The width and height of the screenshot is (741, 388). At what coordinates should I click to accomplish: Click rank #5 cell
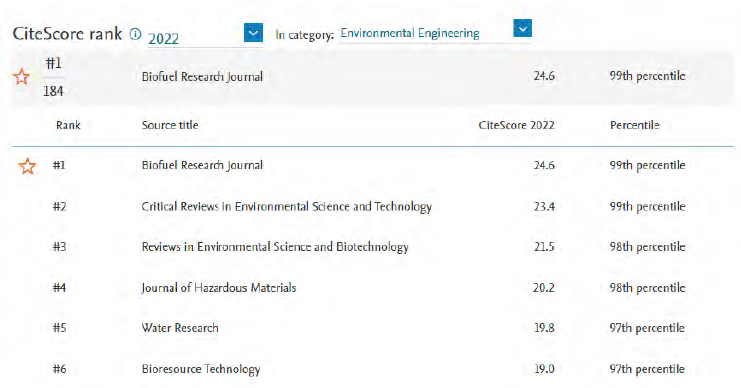[60, 328]
